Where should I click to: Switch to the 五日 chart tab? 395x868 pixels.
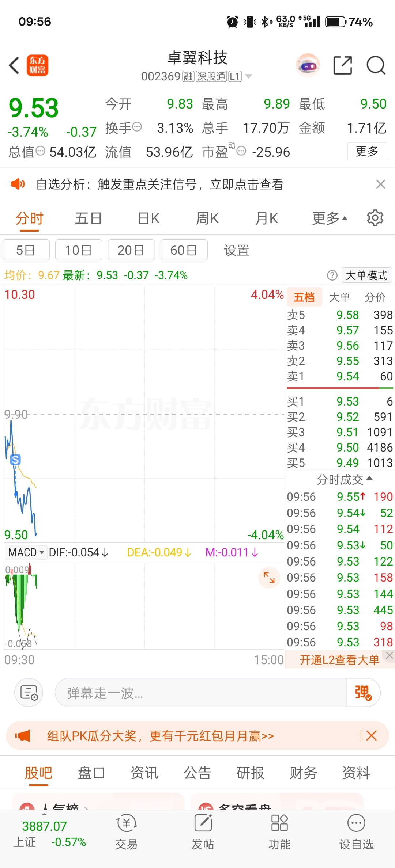click(88, 218)
